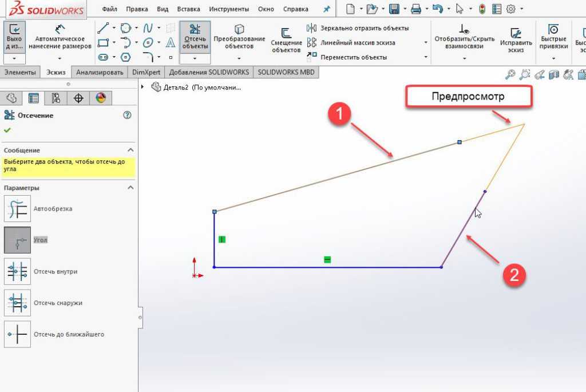Select the Sketch Fillet tool

pos(148,57)
